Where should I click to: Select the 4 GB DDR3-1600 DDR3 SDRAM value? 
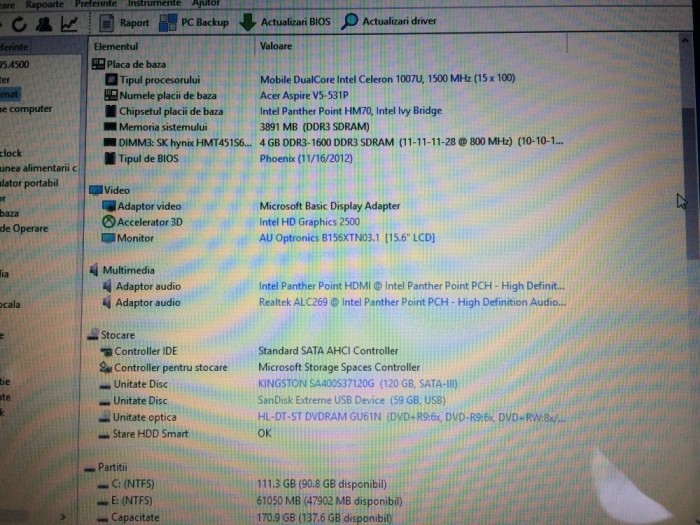coord(411,142)
